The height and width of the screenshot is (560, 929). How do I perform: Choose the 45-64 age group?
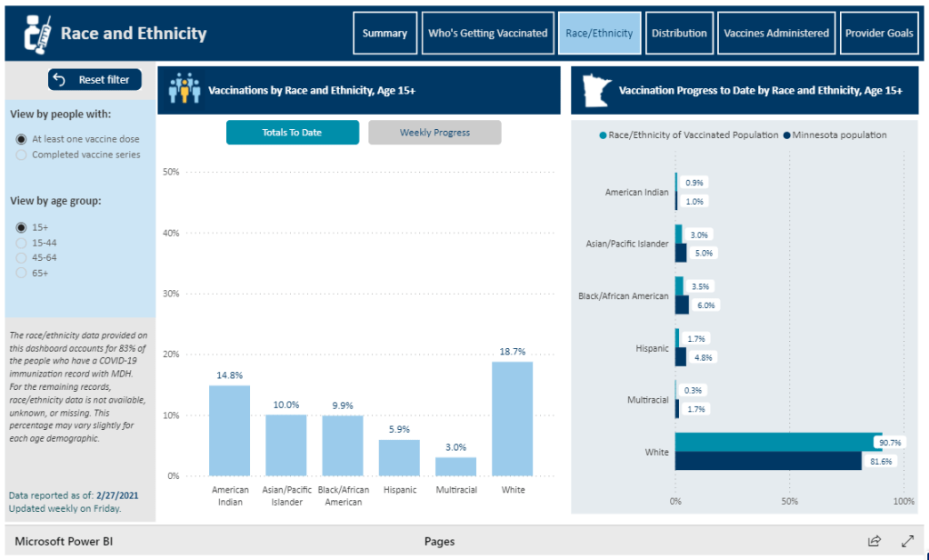tap(22, 258)
